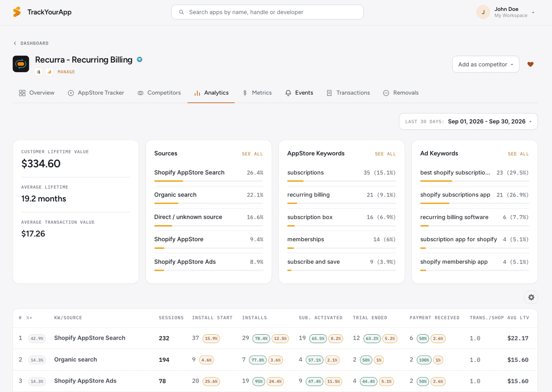
Task: Click the Competitors rings icon
Action: 140,93
